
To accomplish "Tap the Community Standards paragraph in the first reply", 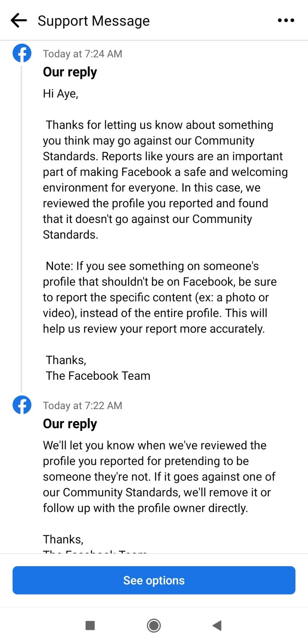I will (x=164, y=179).
